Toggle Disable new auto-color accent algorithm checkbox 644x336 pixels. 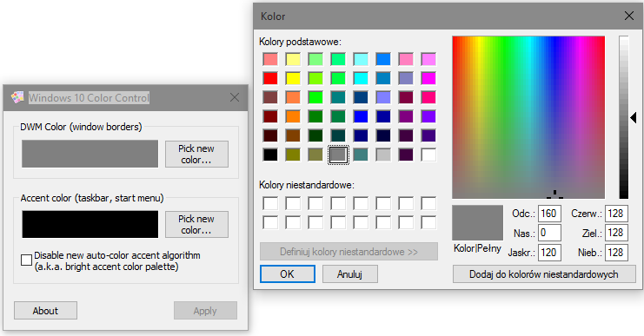pos(26,260)
